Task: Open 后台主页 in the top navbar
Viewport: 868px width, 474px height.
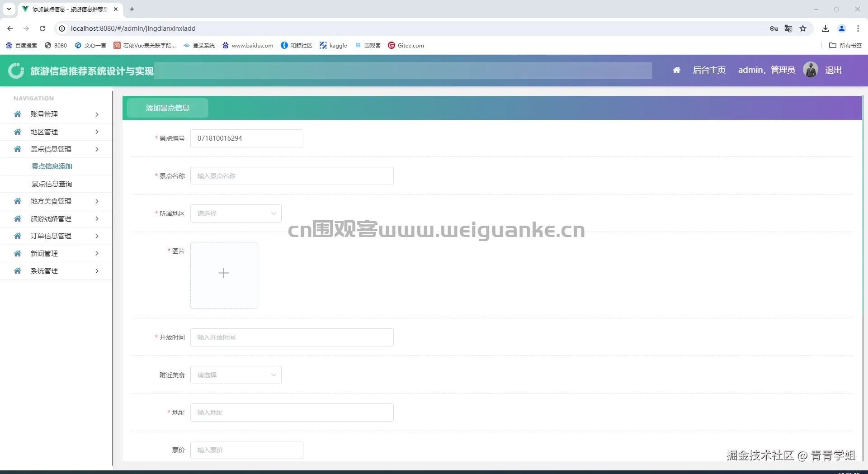Action: [x=708, y=70]
